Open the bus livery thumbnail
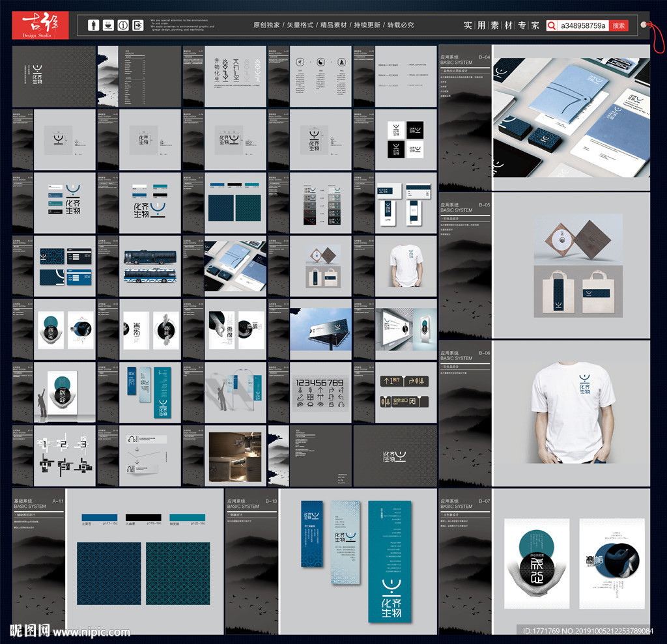Screen dimensions: 667x644 coord(151,266)
